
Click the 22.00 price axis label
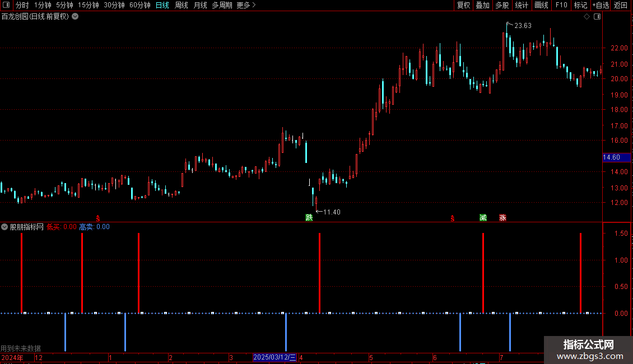point(619,48)
